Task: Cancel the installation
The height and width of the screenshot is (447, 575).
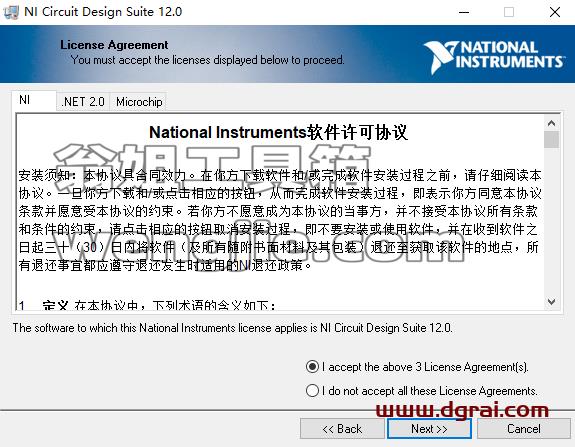Action: 524,429
